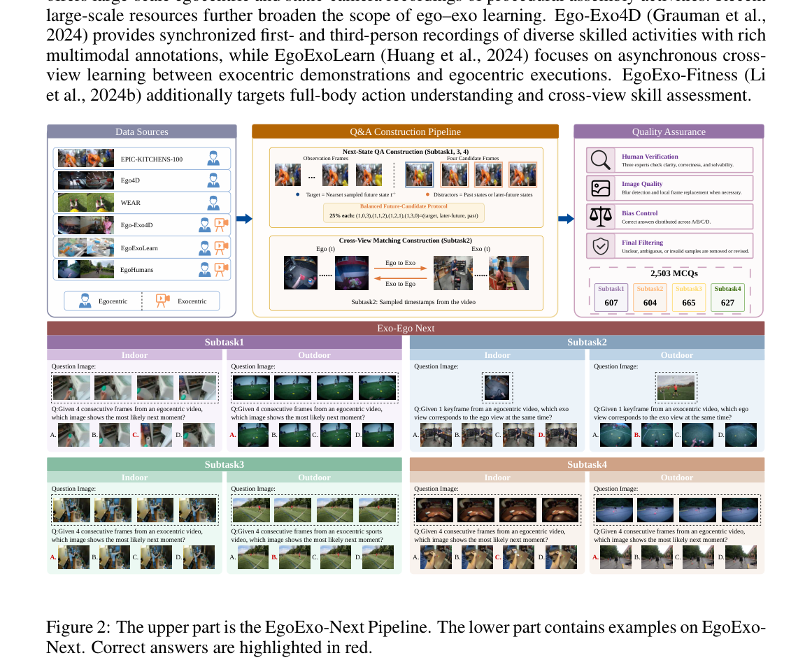The image size is (812, 667).
Task: Click the shield checkmark icon beside Final Filtering
Action: click(600, 246)
